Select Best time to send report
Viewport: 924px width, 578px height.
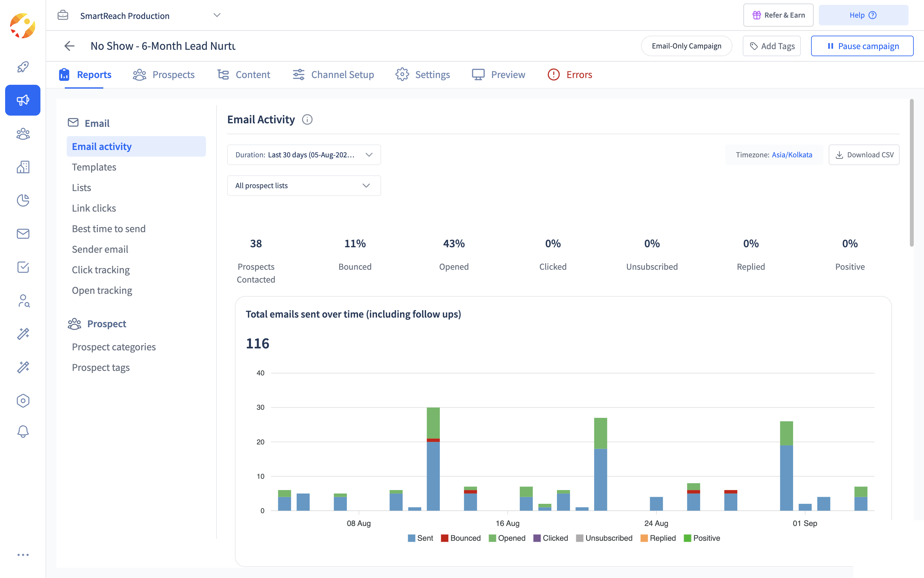click(109, 229)
